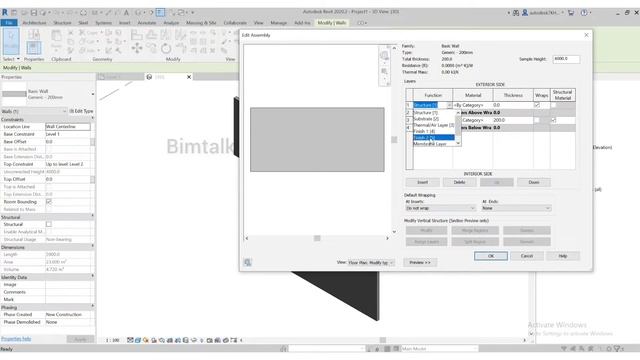Collapse the Constraints section
Image resolution: width=640 pixels, height=360 pixels.
[x=93, y=119]
